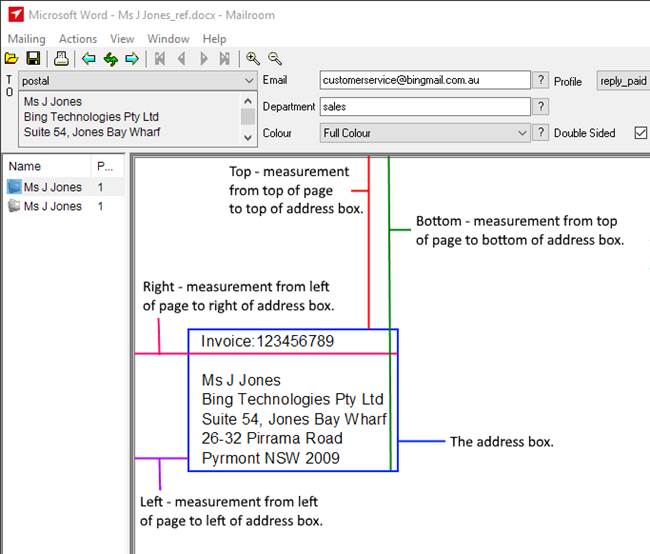Screen dimensions: 650x554
Task: Click the cyan left arrow toolbar icon
Action: coord(89,59)
